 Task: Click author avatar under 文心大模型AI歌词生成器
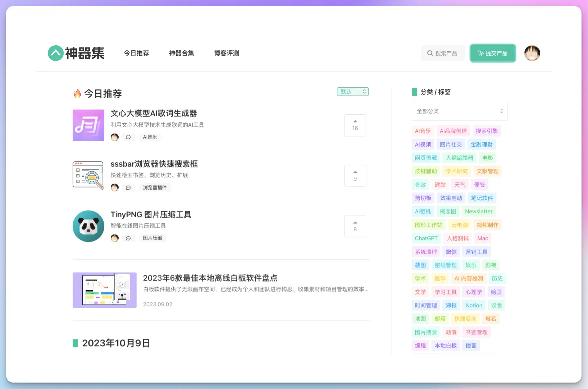coord(115,137)
